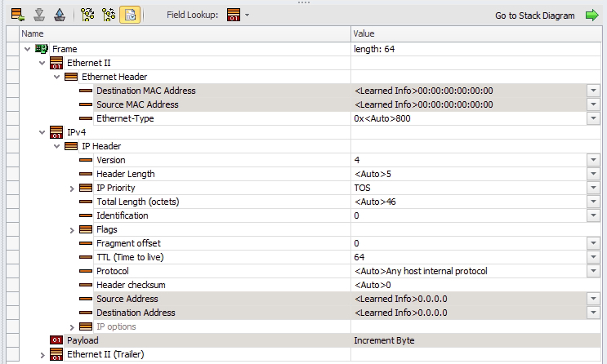Click the Go to Stack Diagram link
The height and width of the screenshot is (364, 607).
pyautogui.click(x=536, y=15)
